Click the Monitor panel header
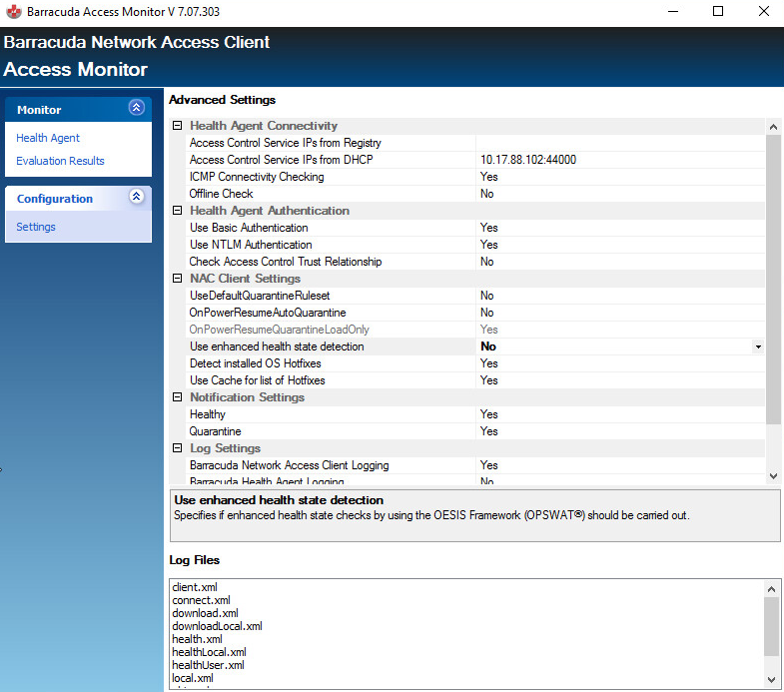Screen dimensions: 784x692 78,110
